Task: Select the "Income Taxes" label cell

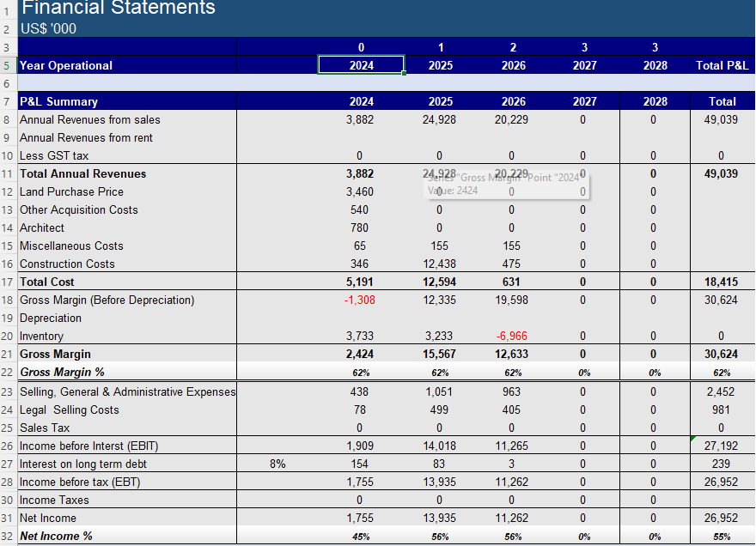Action: (54, 500)
